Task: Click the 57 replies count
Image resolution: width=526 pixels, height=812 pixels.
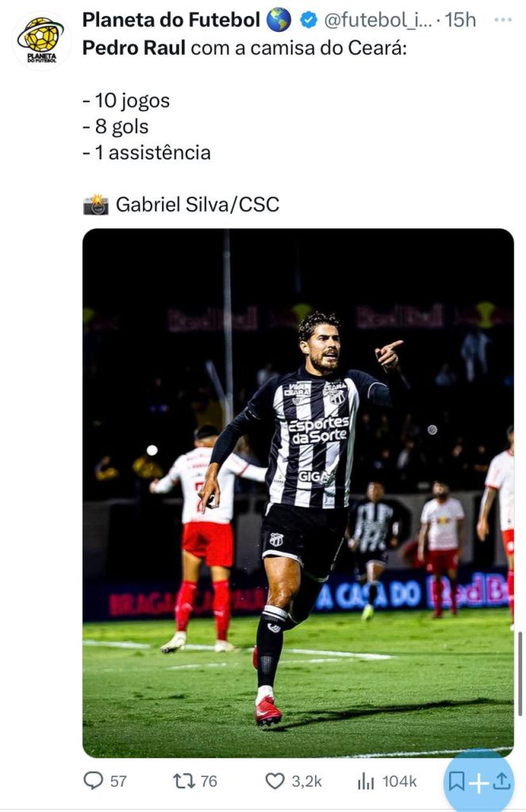Action: (x=118, y=781)
